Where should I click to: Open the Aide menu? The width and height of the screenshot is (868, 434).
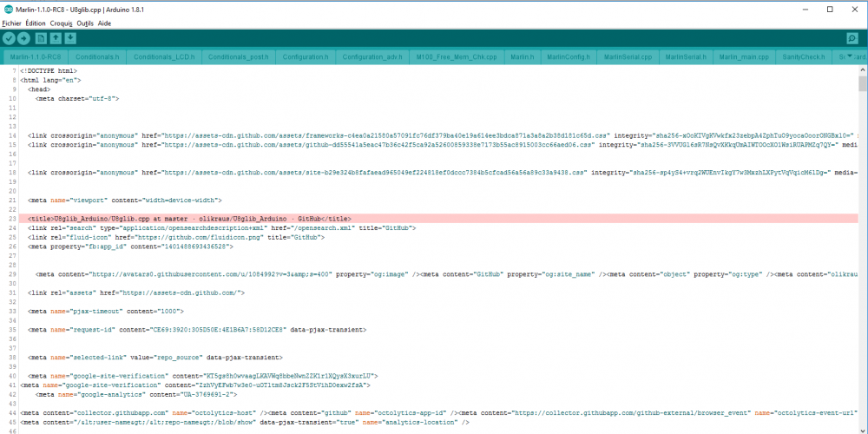coord(105,23)
